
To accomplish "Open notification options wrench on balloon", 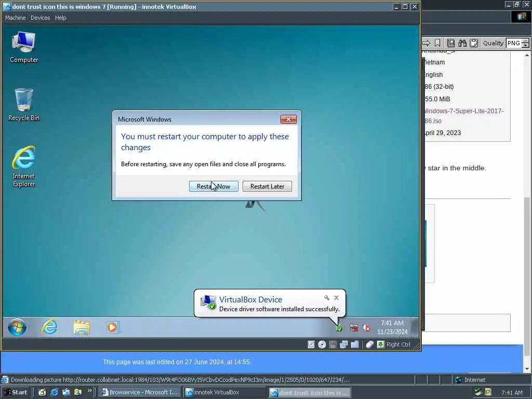I will pos(327,298).
